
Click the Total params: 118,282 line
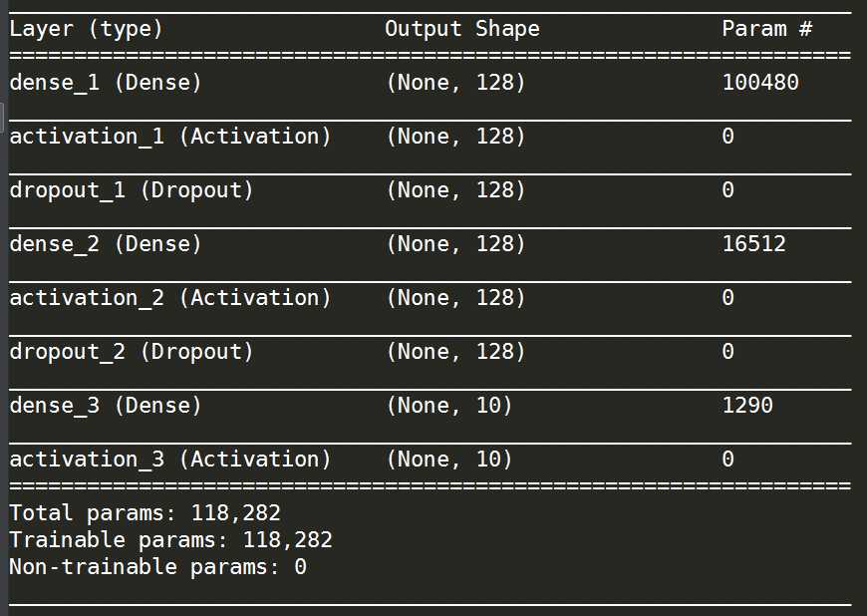tap(145, 513)
